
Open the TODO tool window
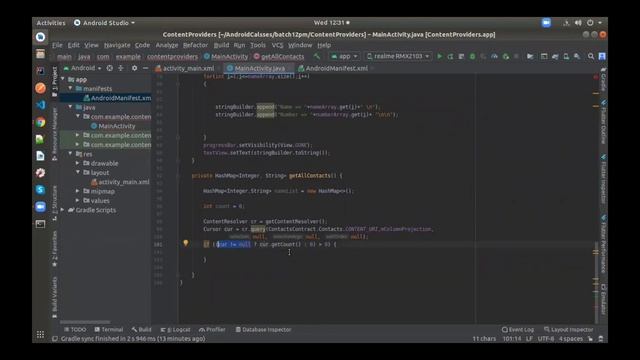pos(75,329)
